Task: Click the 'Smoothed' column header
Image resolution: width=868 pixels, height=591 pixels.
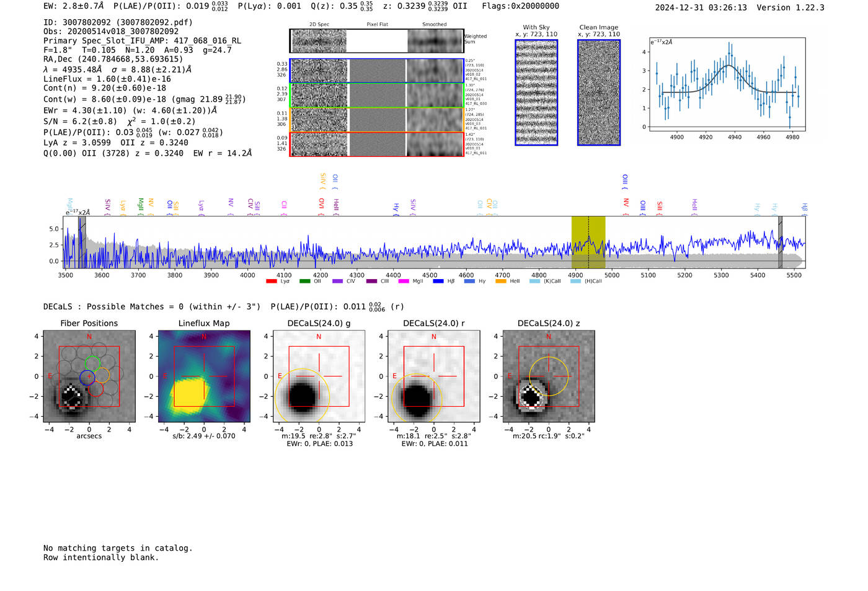Action: click(435, 25)
